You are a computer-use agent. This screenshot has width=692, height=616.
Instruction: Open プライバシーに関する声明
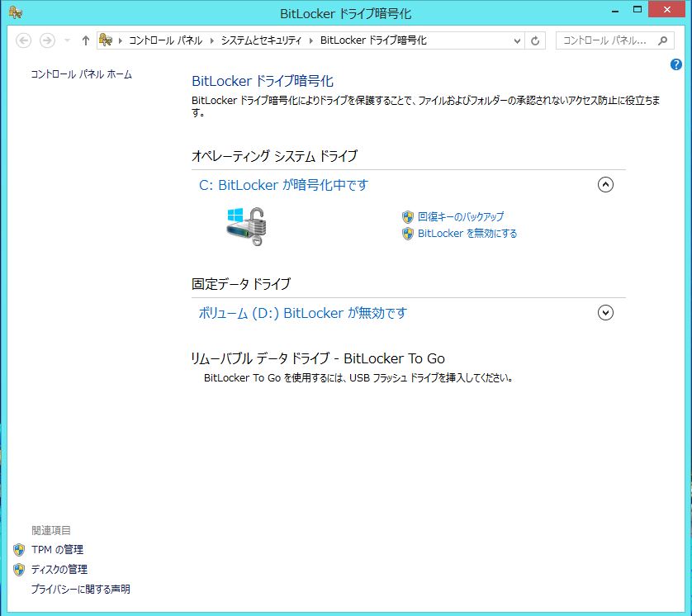pos(80,590)
